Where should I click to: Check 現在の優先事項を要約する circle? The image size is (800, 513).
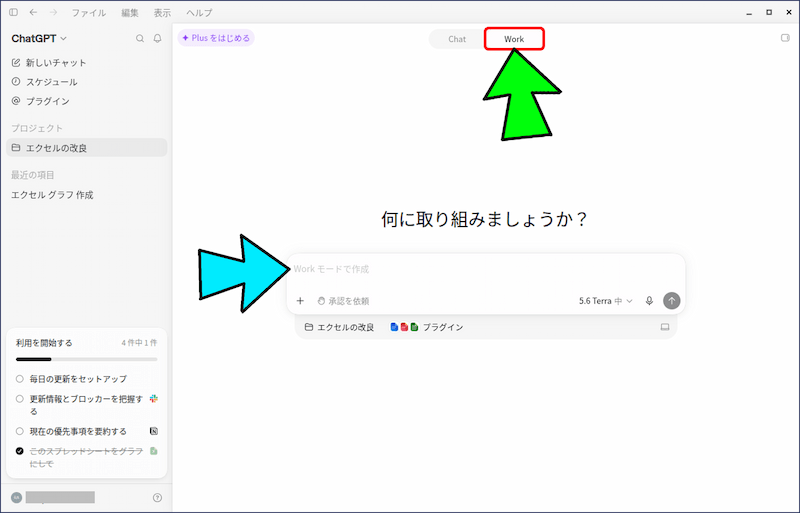coord(19,431)
